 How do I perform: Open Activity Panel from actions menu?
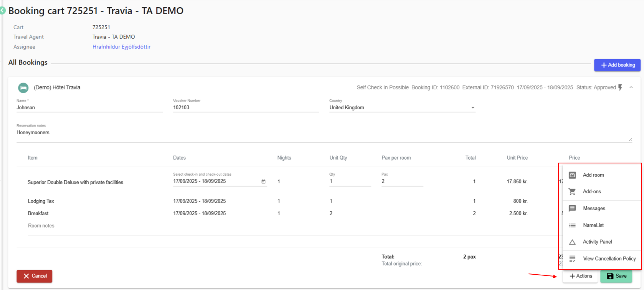coord(602,242)
